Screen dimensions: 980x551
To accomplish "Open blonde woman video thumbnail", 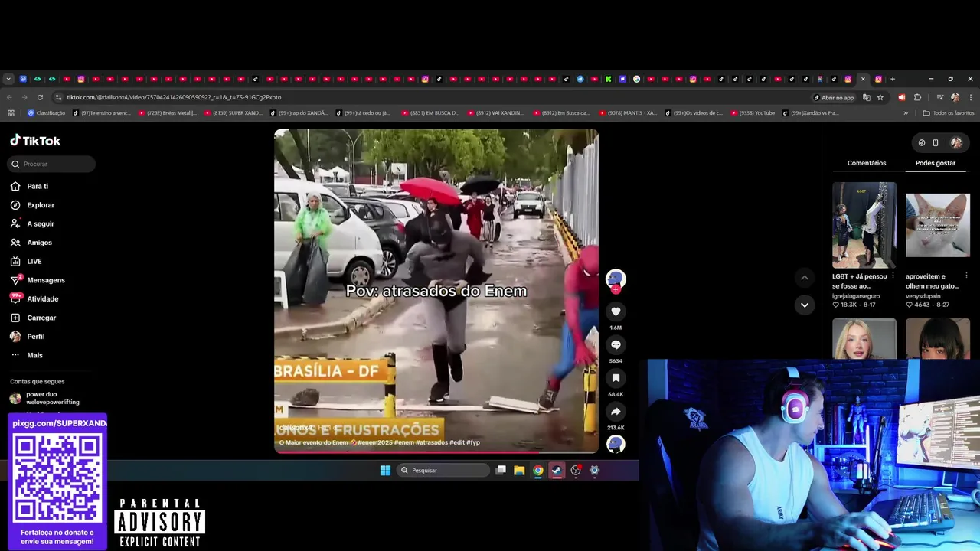I will (x=864, y=339).
